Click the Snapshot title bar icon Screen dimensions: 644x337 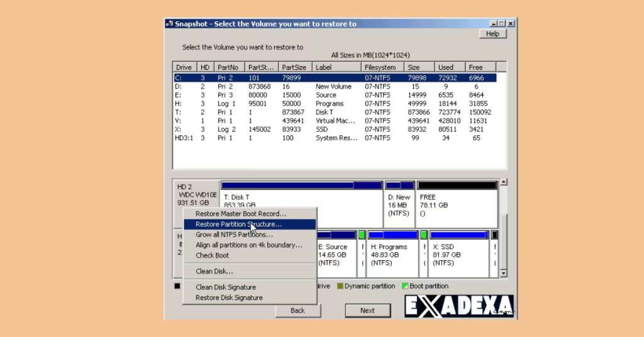point(170,24)
